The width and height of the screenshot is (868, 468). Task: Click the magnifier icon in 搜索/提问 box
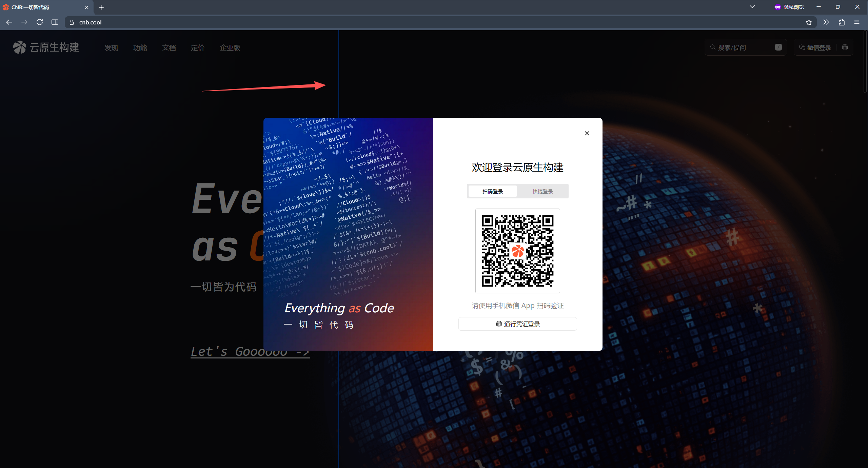coord(712,47)
